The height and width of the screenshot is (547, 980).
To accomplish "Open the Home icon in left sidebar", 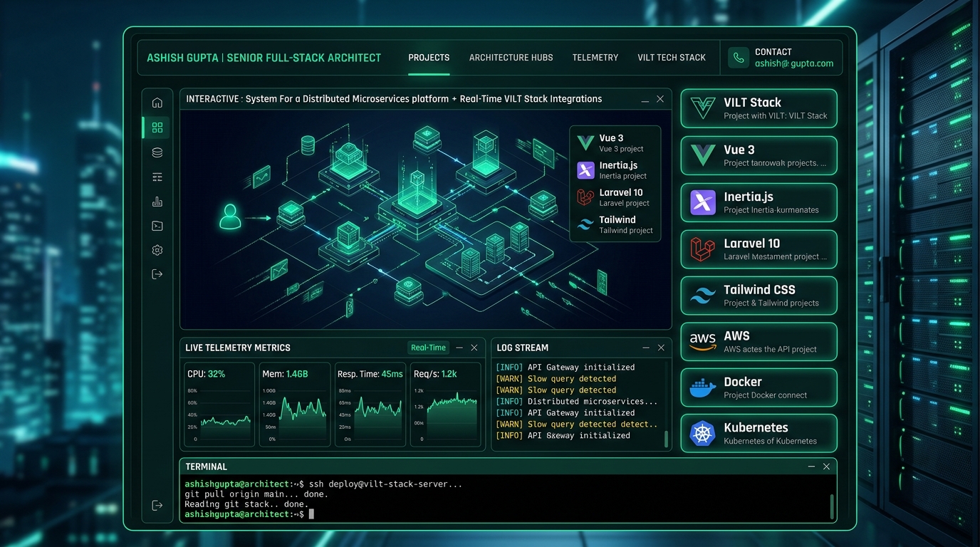I will (157, 103).
